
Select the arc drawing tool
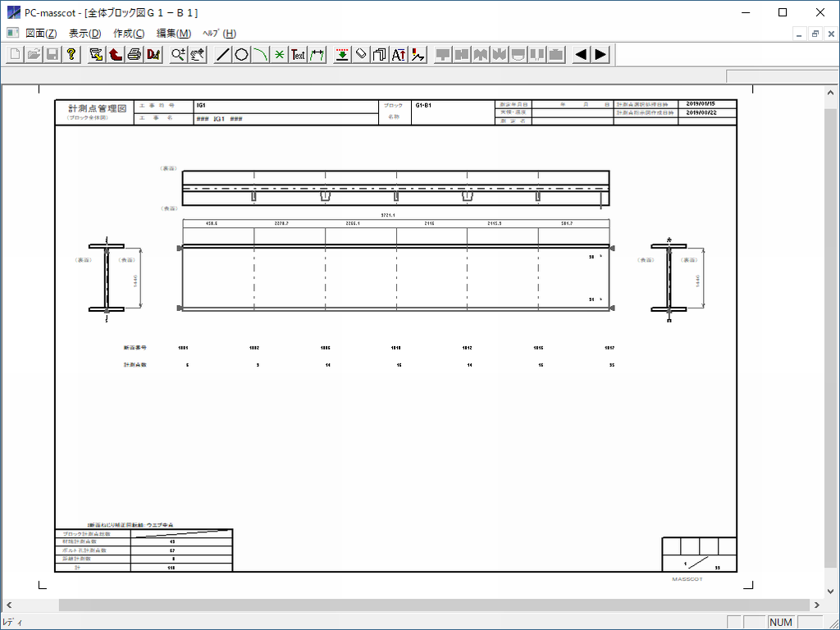point(260,55)
